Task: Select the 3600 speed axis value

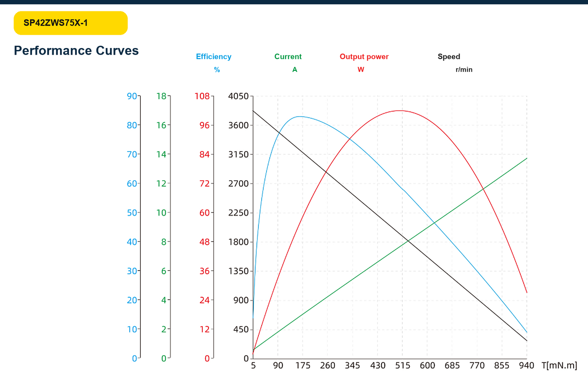Action: (x=239, y=125)
